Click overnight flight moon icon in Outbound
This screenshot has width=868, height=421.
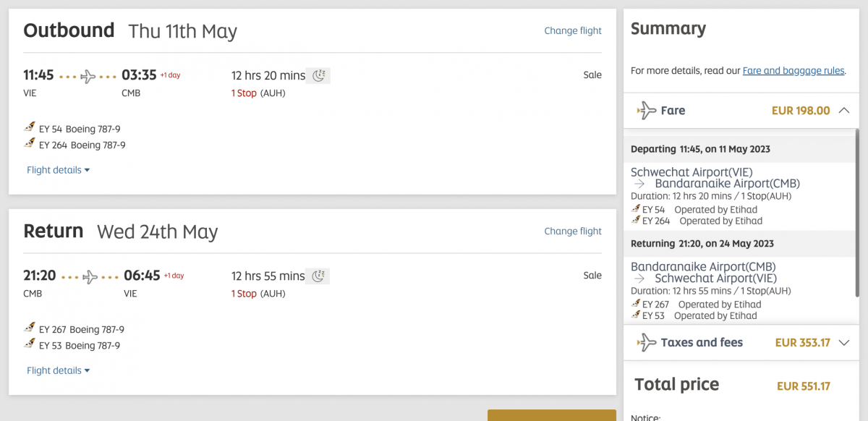point(319,75)
